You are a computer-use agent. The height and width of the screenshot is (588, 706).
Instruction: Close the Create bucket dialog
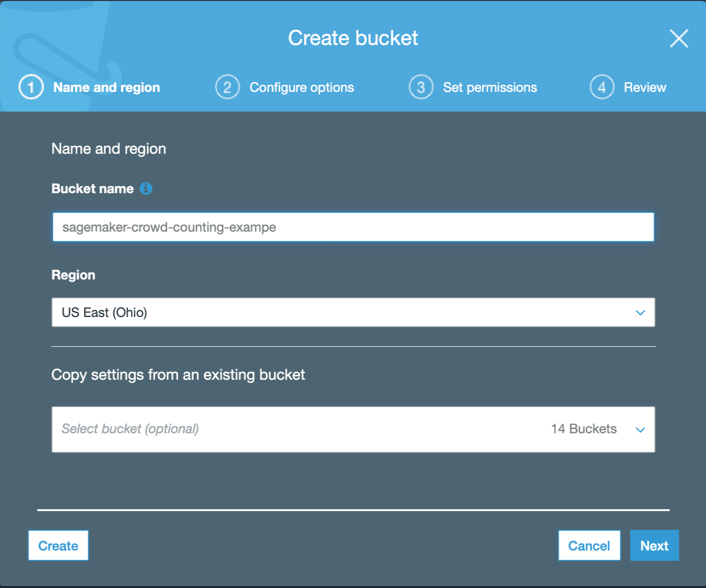pyautogui.click(x=679, y=38)
